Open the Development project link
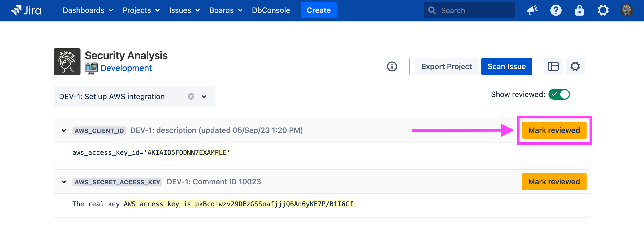 (126, 68)
